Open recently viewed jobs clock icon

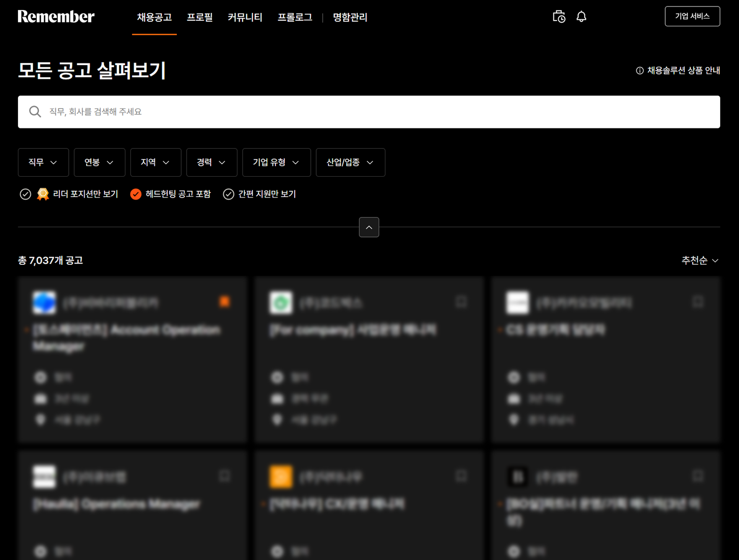pos(559,16)
